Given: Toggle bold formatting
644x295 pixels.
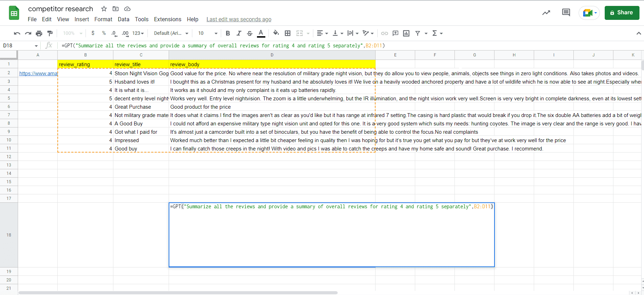Looking at the screenshot, I should (x=228, y=33).
